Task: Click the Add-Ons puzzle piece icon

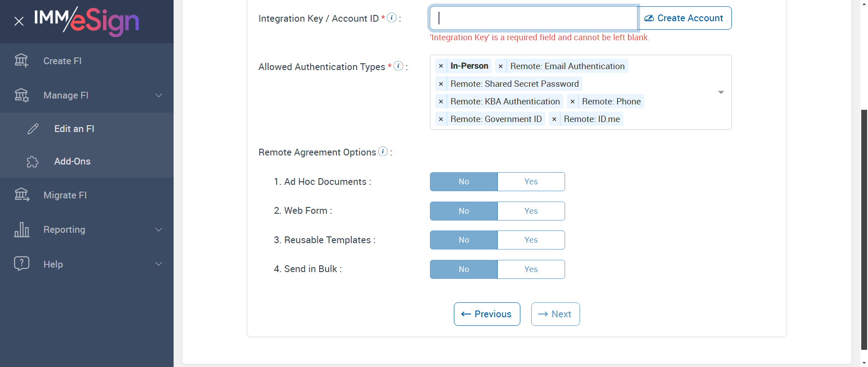Action: (33, 161)
